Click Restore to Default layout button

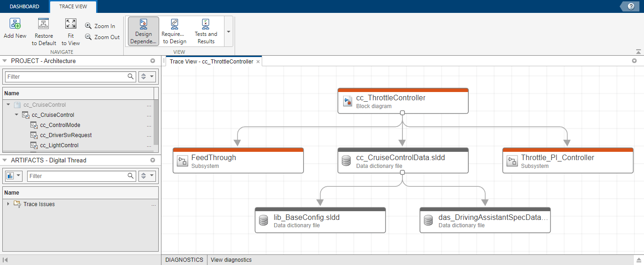point(44,32)
